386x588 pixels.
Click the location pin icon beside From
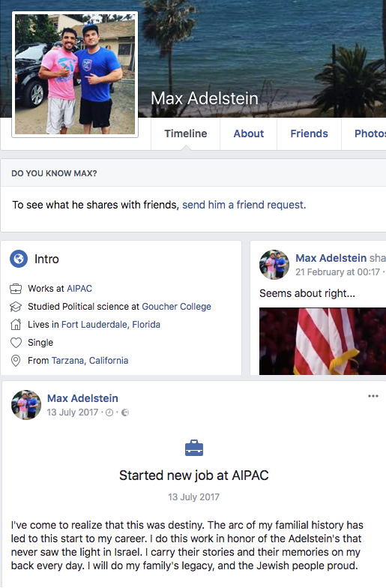pos(16,360)
